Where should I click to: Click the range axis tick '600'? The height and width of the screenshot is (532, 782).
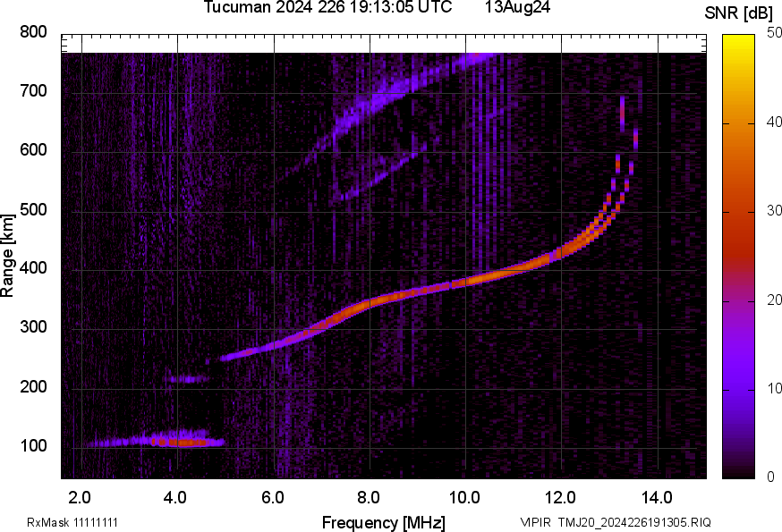(33, 150)
